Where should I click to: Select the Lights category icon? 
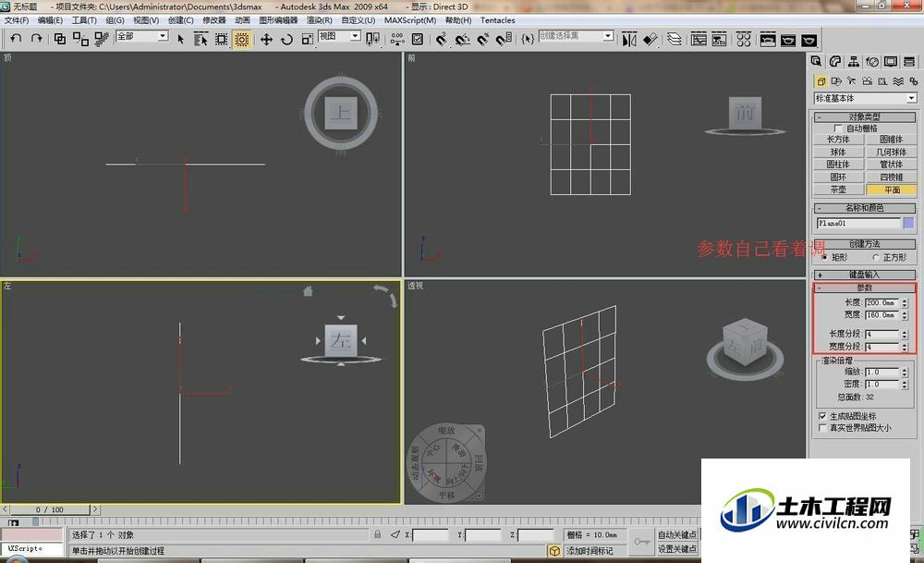click(x=852, y=81)
